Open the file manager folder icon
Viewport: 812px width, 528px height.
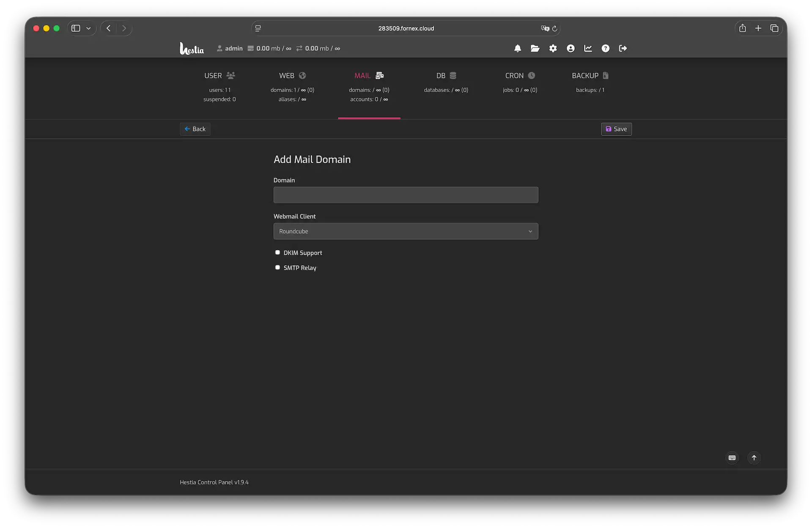click(x=535, y=48)
